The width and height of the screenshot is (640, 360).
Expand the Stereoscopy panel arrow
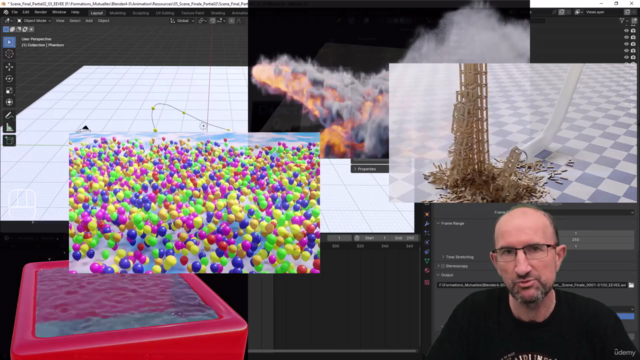(438, 266)
